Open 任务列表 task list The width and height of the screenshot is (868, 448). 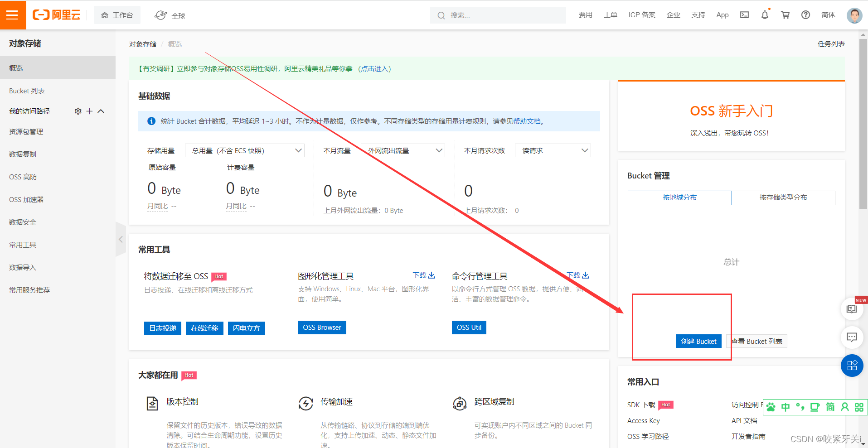[831, 44]
